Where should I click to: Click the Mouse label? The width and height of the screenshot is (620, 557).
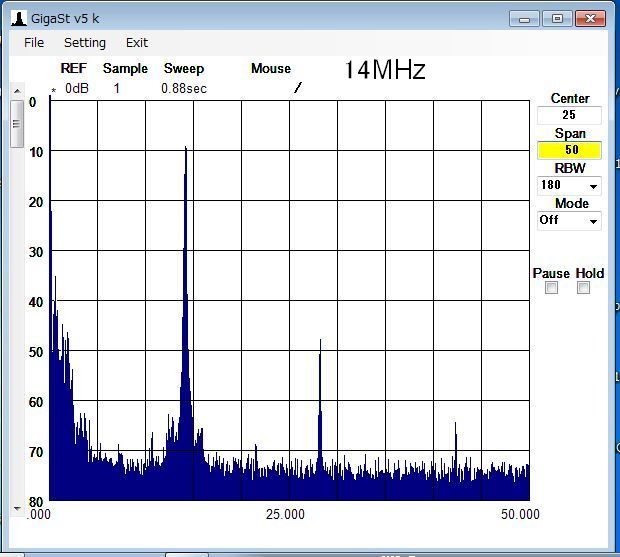[x=271, y=68]
